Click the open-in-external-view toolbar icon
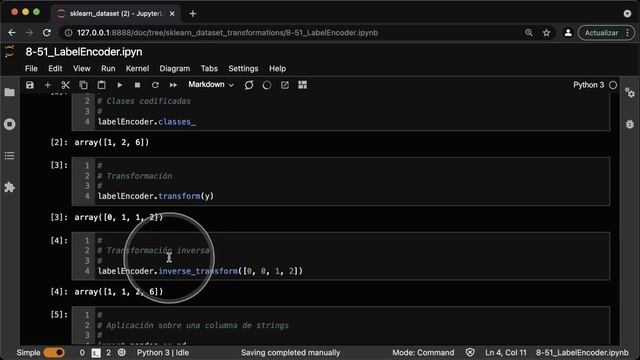Screen dimensions: 640x360 tap(285, 85)
